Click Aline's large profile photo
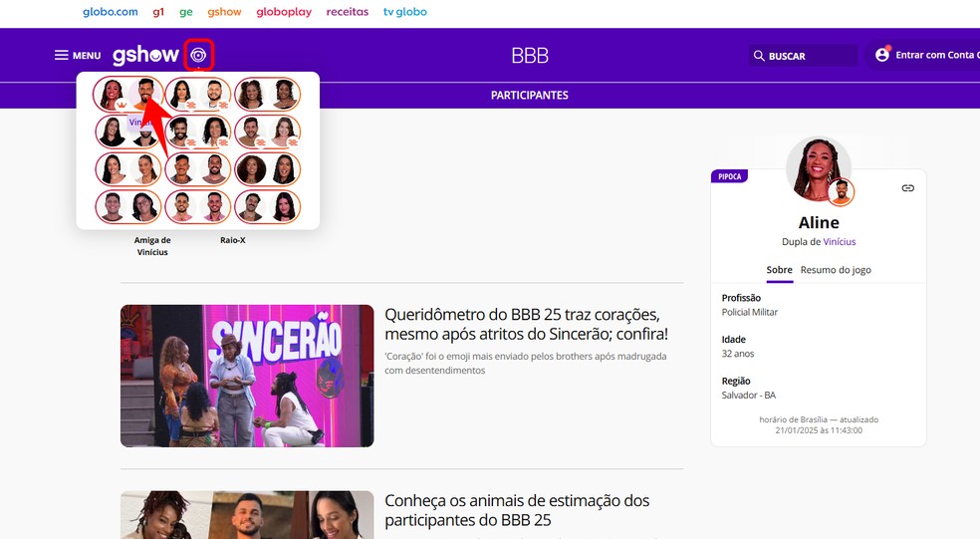Screen dimensions: 980x539 818,168
